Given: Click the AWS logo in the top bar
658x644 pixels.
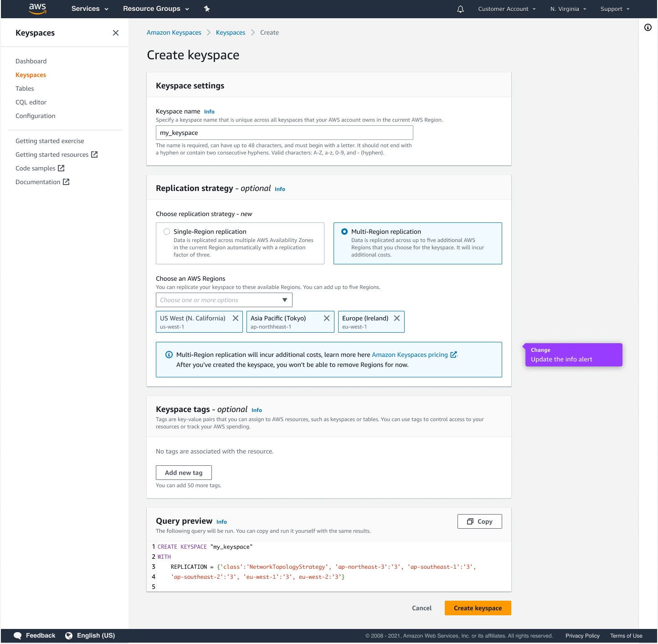Looking at the screenshot, I should (37, 9).
